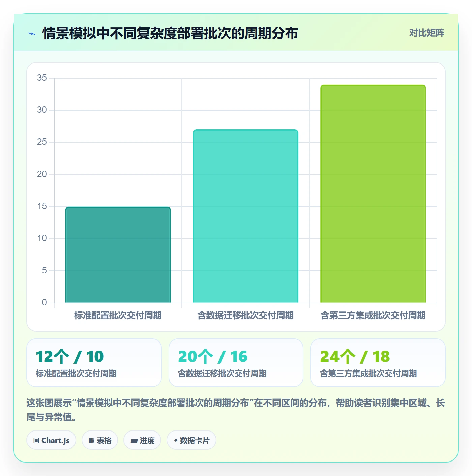Click the square icon in Chart.js chip
Screen dimensions: 472x476
point(36,441)
